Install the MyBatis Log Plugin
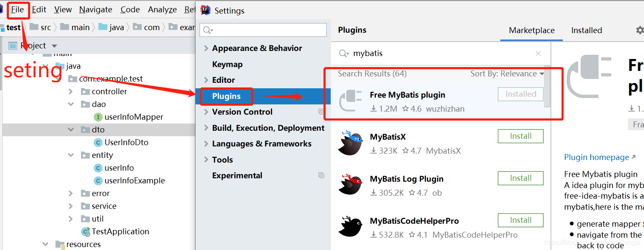This screenshot has height=250, width=644. click(x=520, y=178)
